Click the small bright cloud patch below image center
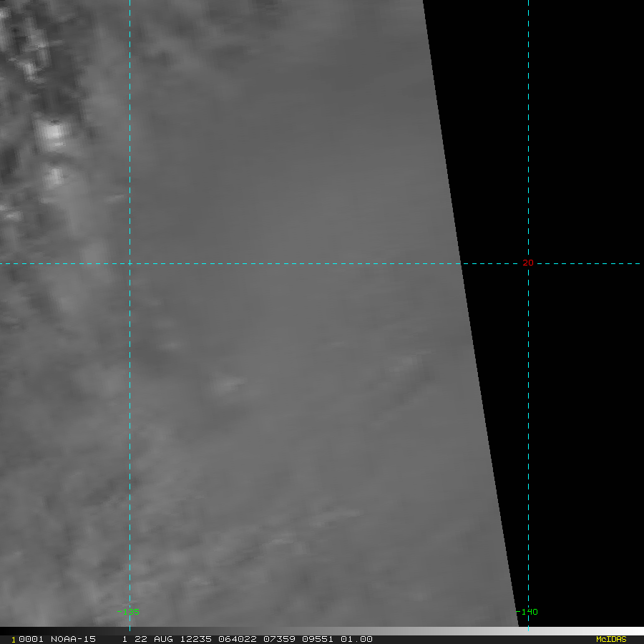This screenshot has height=644, width=644. (228, 385)
